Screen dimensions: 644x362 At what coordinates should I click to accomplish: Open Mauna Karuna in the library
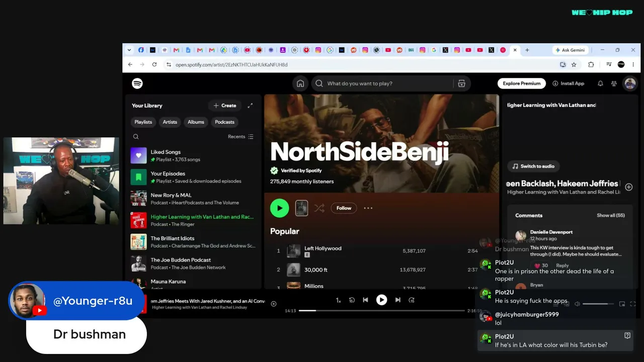pyautogui.click(x=193, y=283)
